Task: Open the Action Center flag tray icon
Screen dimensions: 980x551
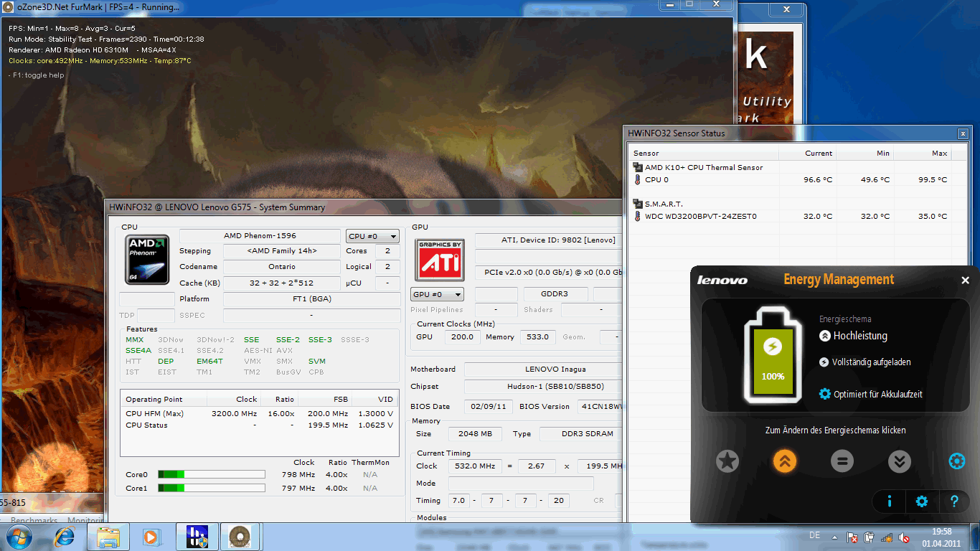Action: pyautogui.click(x=852, y=537)
